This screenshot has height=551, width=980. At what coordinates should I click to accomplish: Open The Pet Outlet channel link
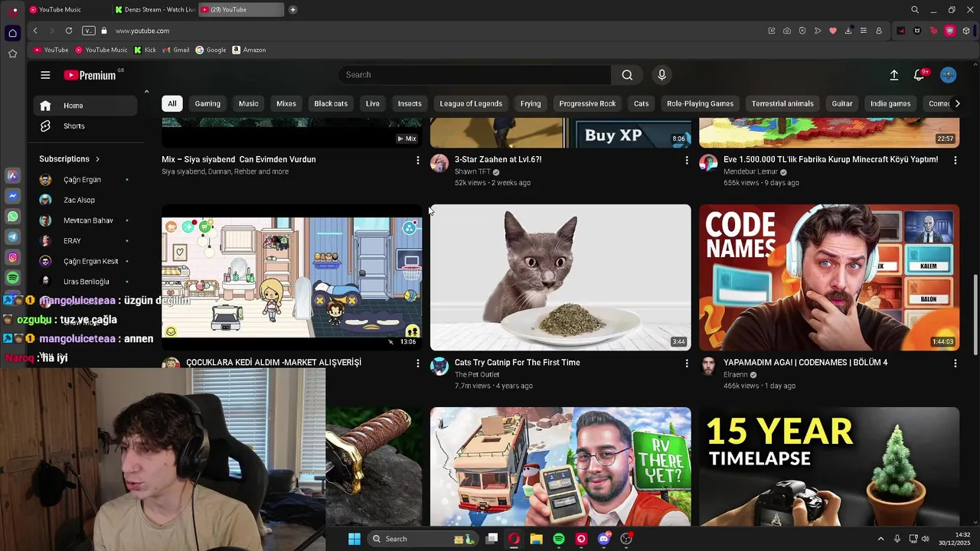(477, 375)
